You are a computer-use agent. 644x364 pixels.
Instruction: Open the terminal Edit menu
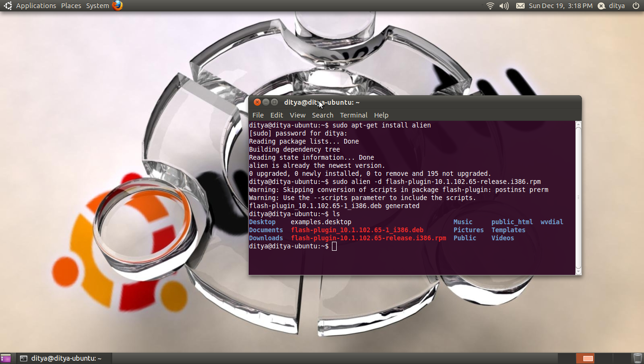tap(277, 115)
